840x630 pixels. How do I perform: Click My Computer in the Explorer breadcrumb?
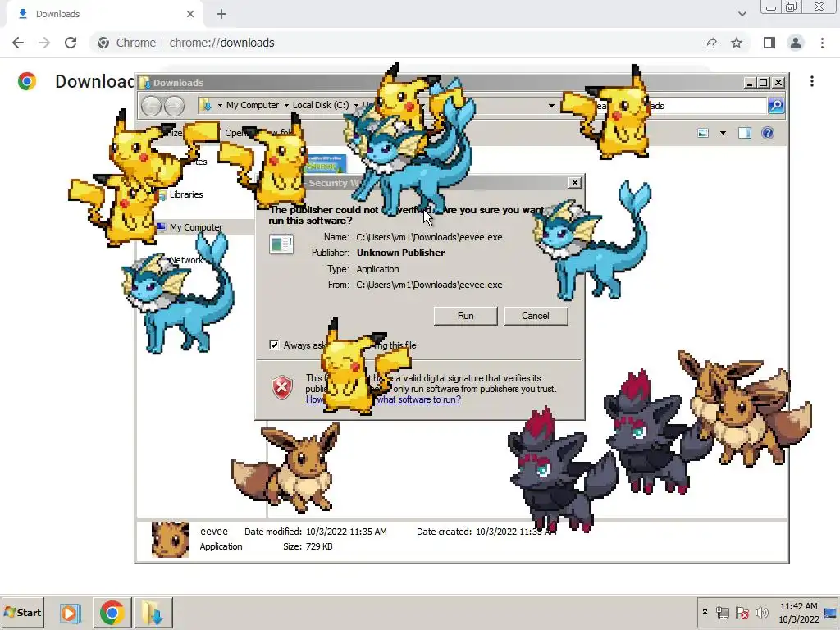253,105
